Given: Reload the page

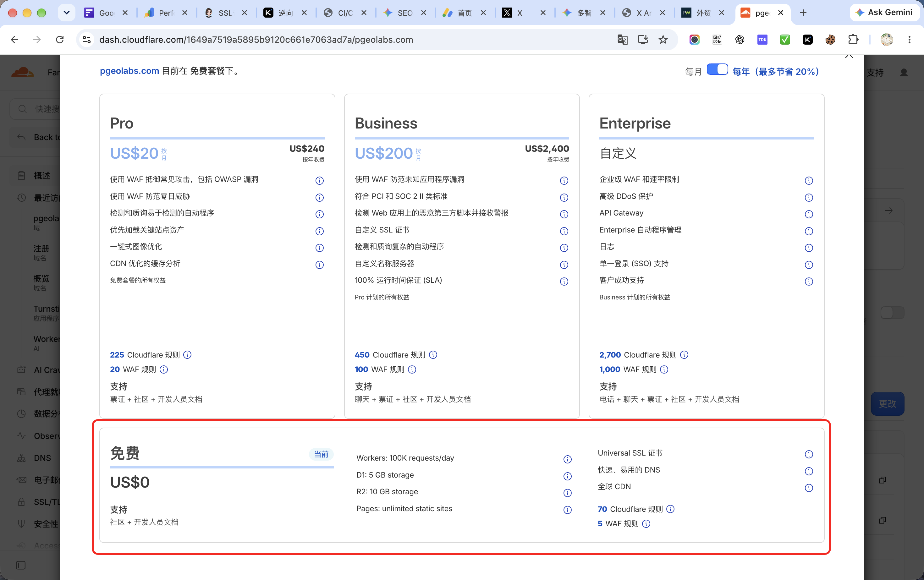Looking at the screenshot, I should (60, 40).
